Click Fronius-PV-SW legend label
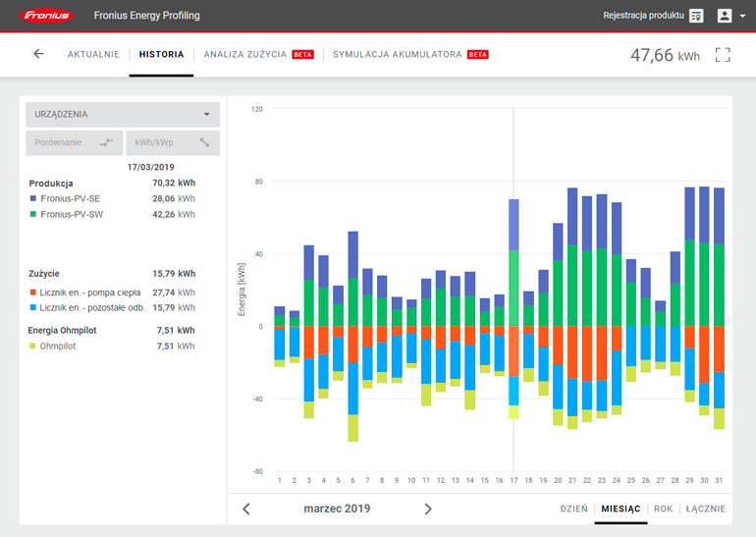The image size is (756, 537). point(72,215)
